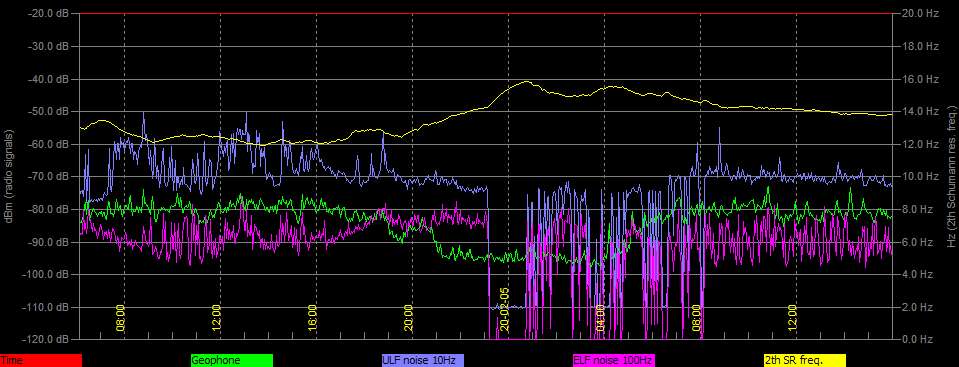Click the green Geophone legend swatch
Image resolution: width=959 pixels, height=367 pixels.
[232, 361]
